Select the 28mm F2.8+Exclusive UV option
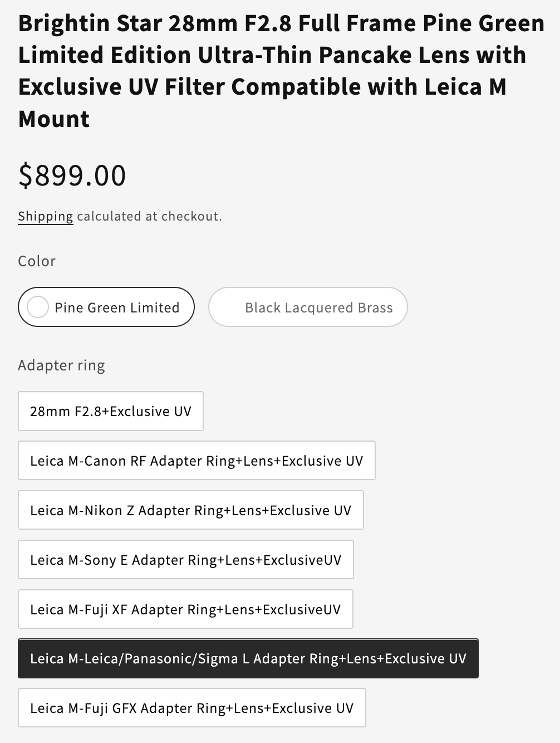 pos(110,411)
